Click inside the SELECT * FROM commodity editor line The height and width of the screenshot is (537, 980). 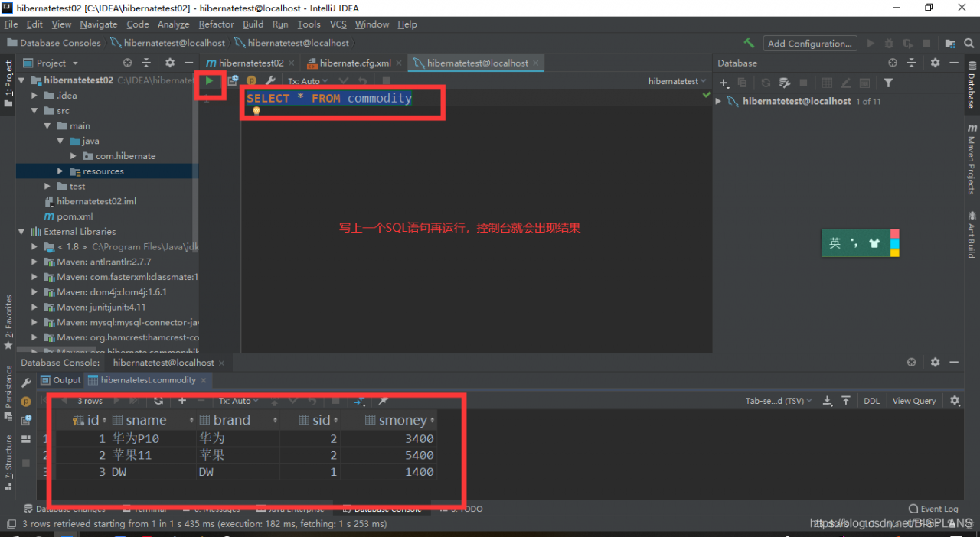click(x=328, y=98)
